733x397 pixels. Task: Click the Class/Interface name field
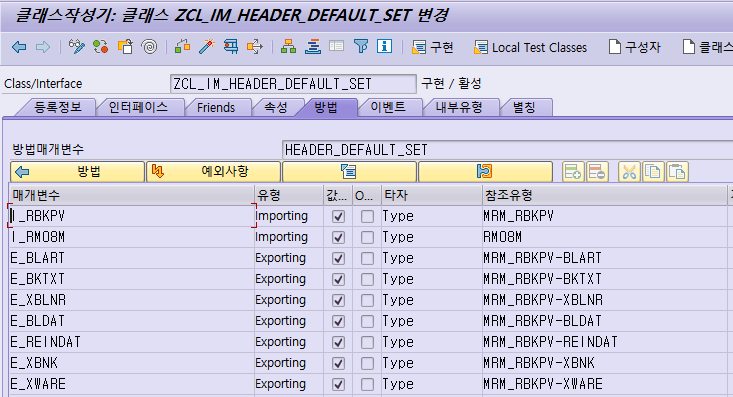click(x=293, y=84)
